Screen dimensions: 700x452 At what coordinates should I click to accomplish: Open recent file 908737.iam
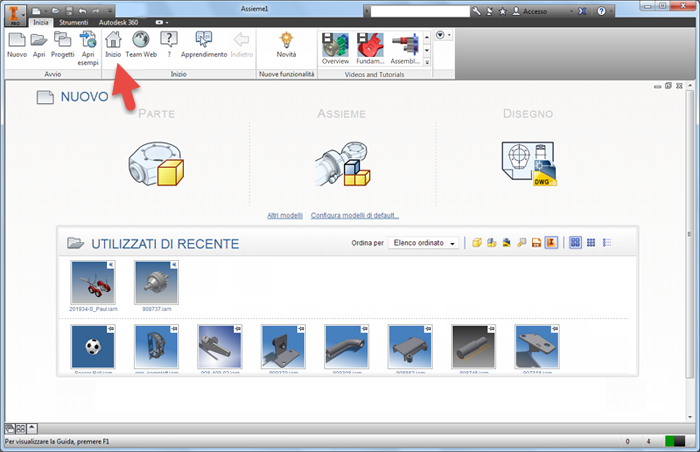coord(157,286)
